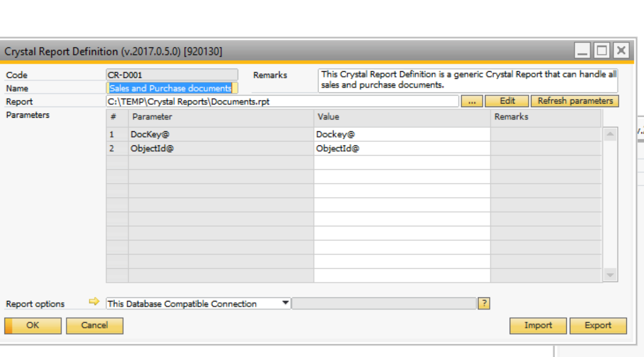Image resolution: width=644 pixels, height=357 pixels.
Task: Click the grid scrollbar up arrow
Action: [610, 134]
